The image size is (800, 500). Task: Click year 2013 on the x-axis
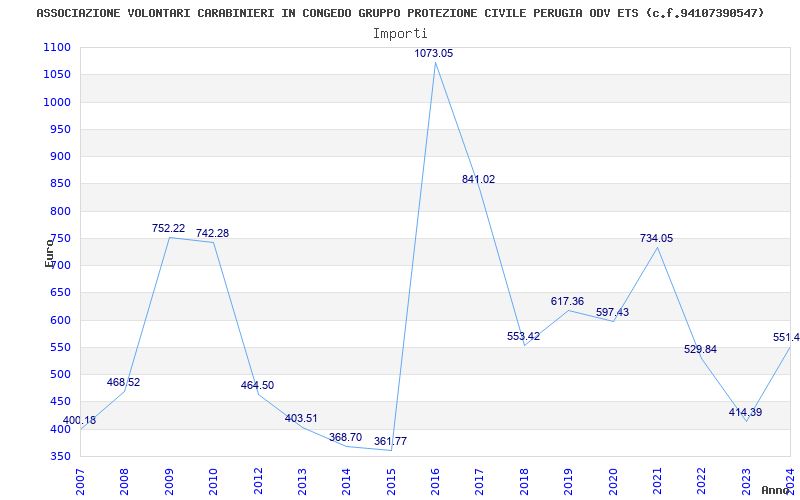tap(302, 481)
